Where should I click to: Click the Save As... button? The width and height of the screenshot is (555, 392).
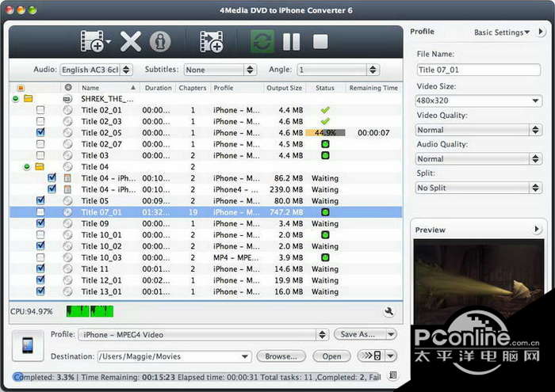pos(358,334)
